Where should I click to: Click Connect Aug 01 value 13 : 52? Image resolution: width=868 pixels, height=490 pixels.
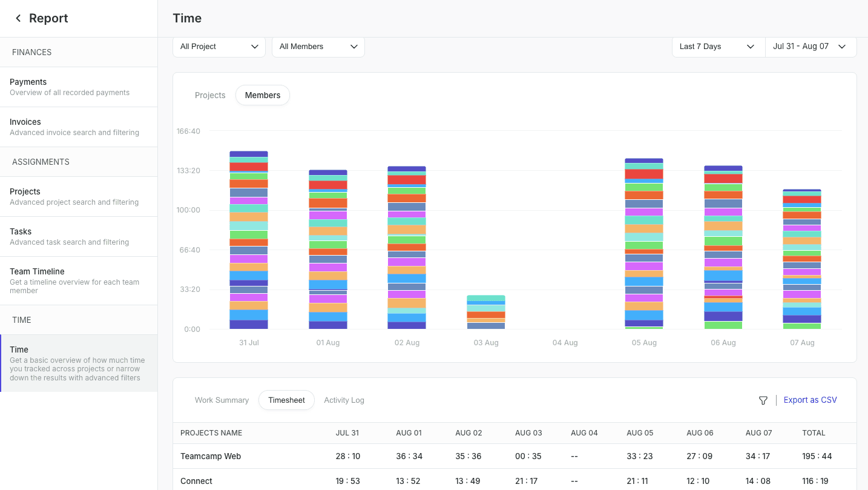point(409,481)
